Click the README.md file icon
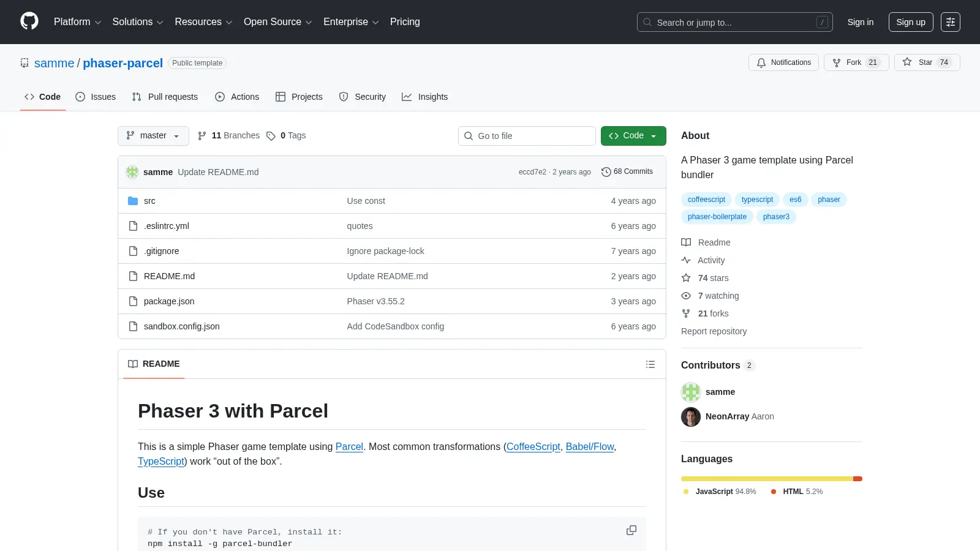 click(x=133, y=276)
